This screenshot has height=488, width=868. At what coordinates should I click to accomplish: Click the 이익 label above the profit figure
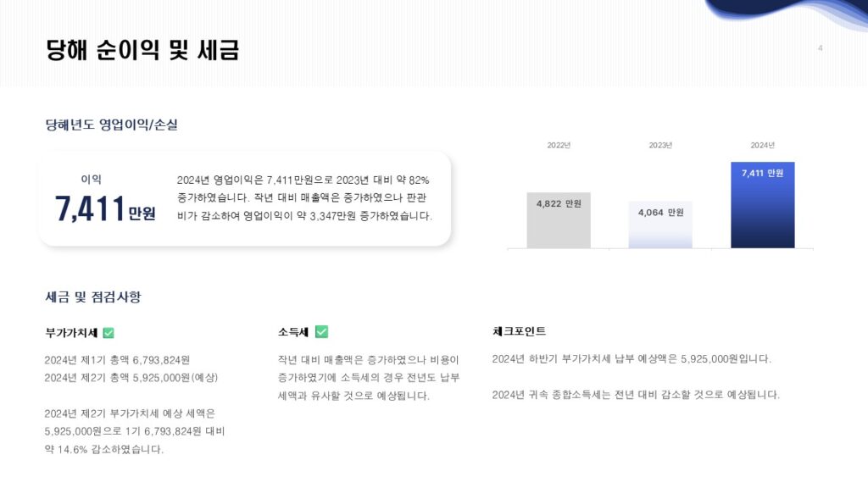tap(91, 179)
